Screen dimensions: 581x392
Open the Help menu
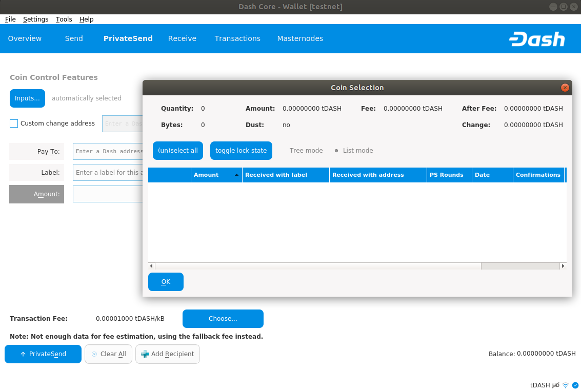[86, 19]
